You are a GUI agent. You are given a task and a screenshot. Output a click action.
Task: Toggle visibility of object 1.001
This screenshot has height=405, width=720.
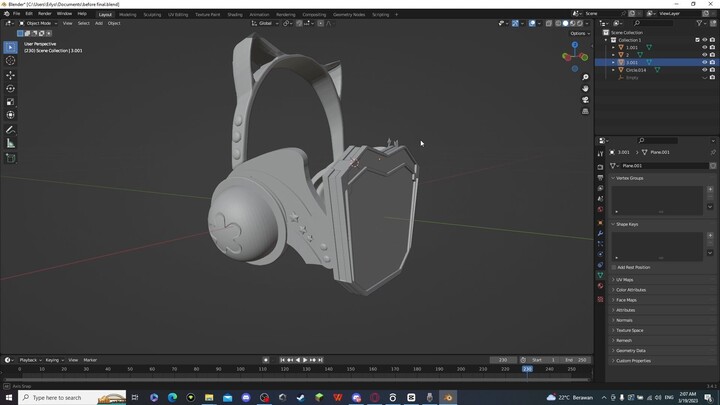coord(704,47)
